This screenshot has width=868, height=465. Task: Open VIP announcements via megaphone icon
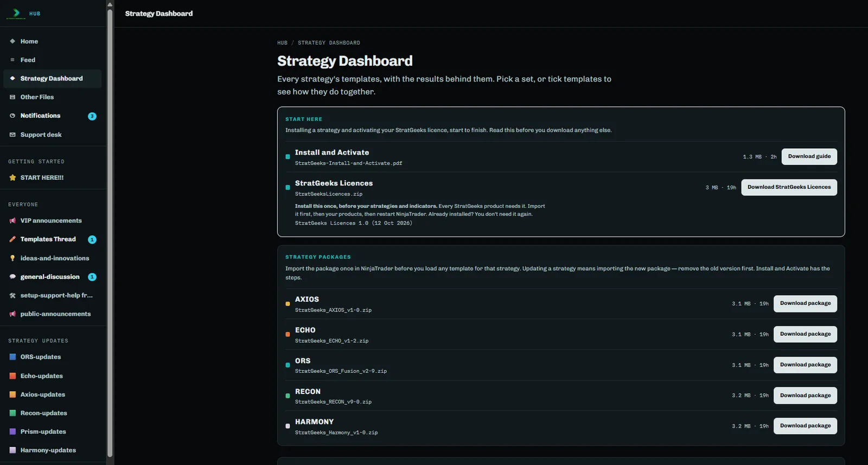pyautogui.click(x=12, y=221)
